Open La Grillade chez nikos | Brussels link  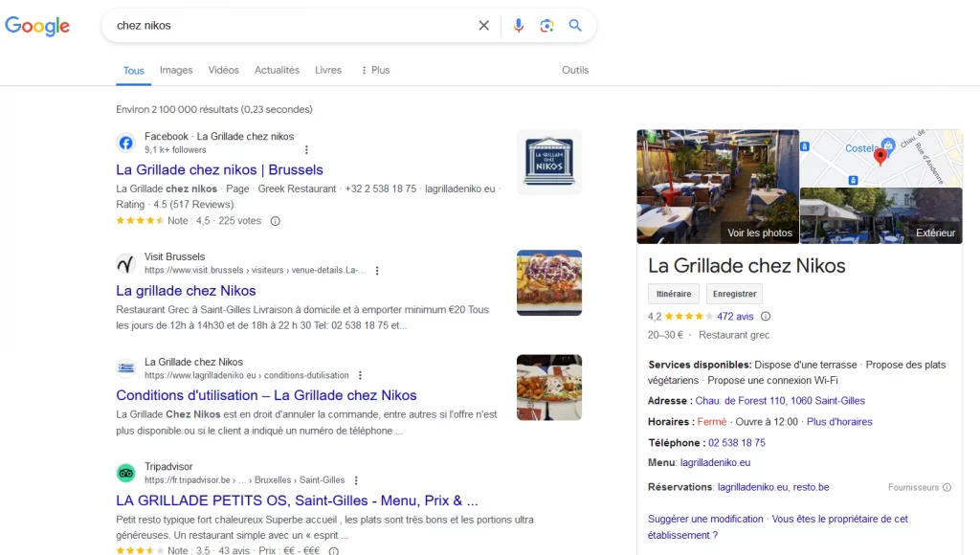219,170
